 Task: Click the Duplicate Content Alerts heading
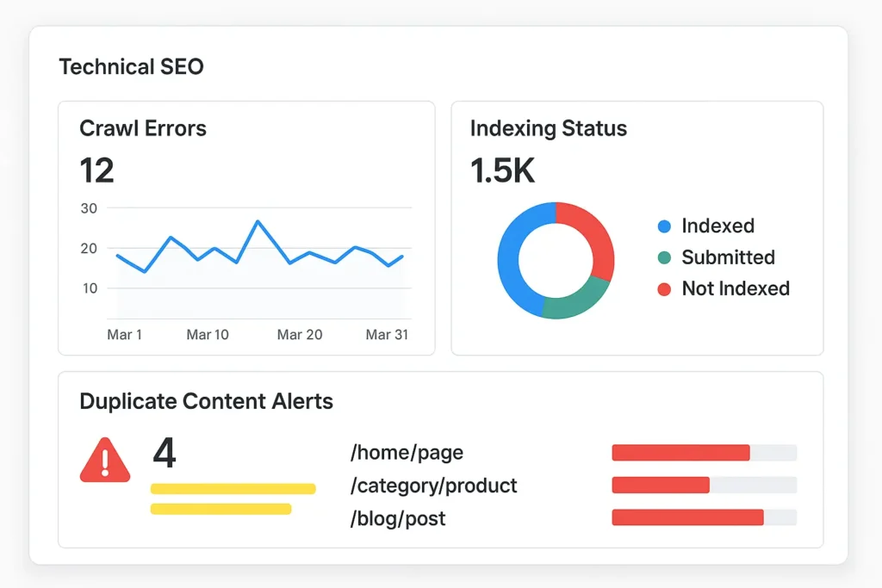[x=206, y=401]
